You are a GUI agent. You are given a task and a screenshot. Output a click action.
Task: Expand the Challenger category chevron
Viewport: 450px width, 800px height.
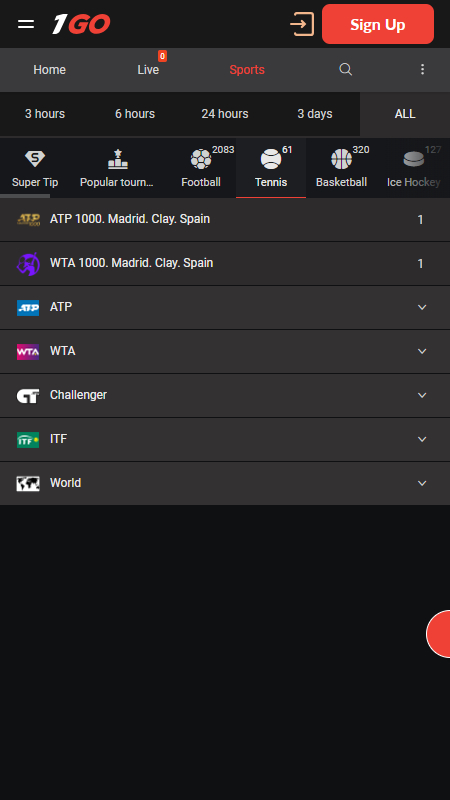click(422, 395)
